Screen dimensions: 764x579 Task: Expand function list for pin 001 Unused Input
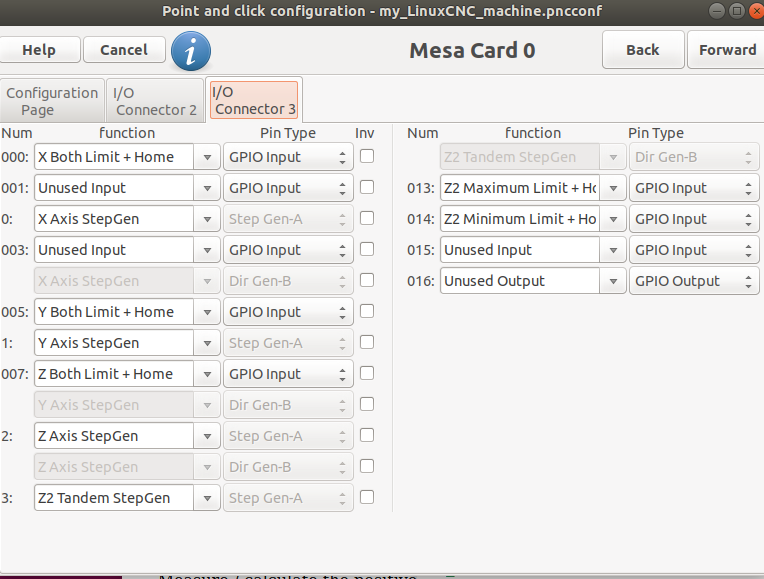coord(207,188)
